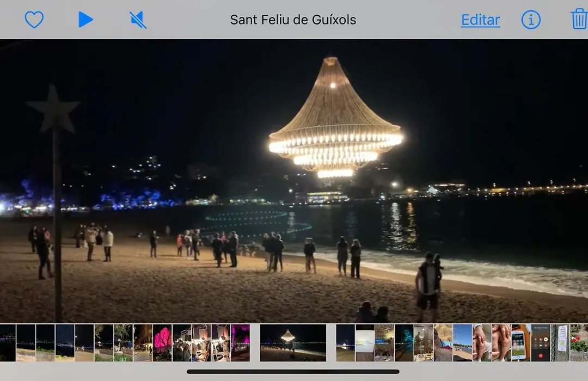Open the paper notice on post thumbnail
Screen dimensions: 588x381
pos(560,343)
